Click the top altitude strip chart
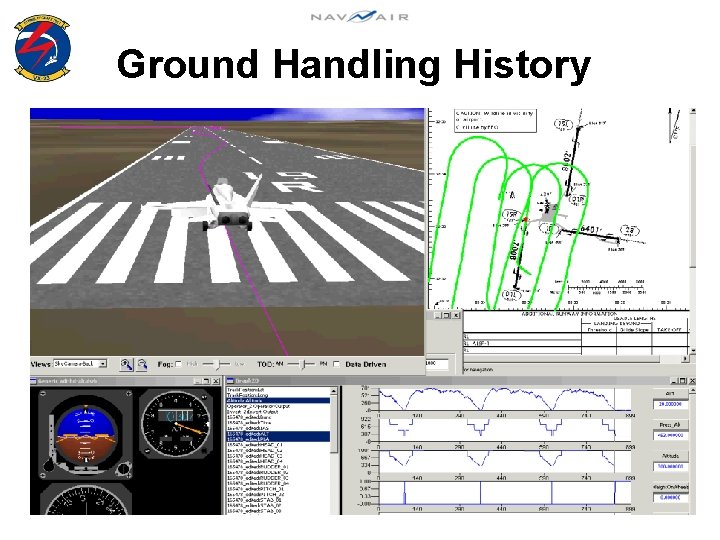This screenshot has height=540, width=720. 505,399
